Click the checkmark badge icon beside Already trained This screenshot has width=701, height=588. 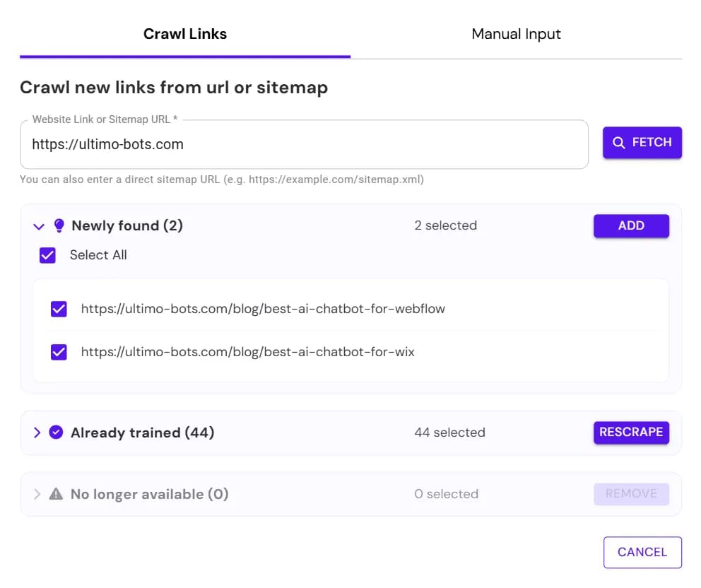click(x=57, y=433)
